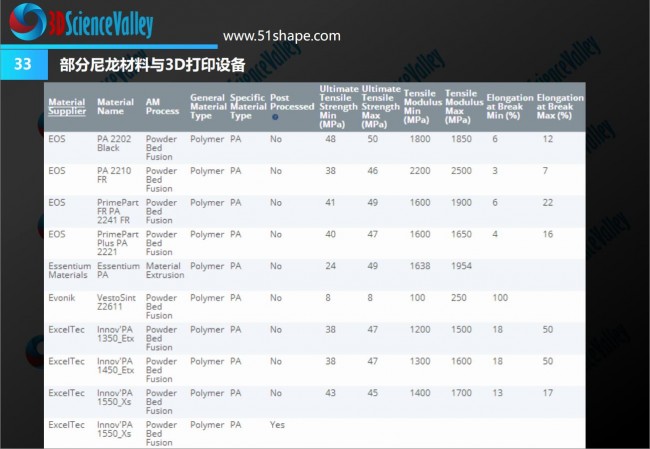Click Specific Material Type column header

[247, 106]
